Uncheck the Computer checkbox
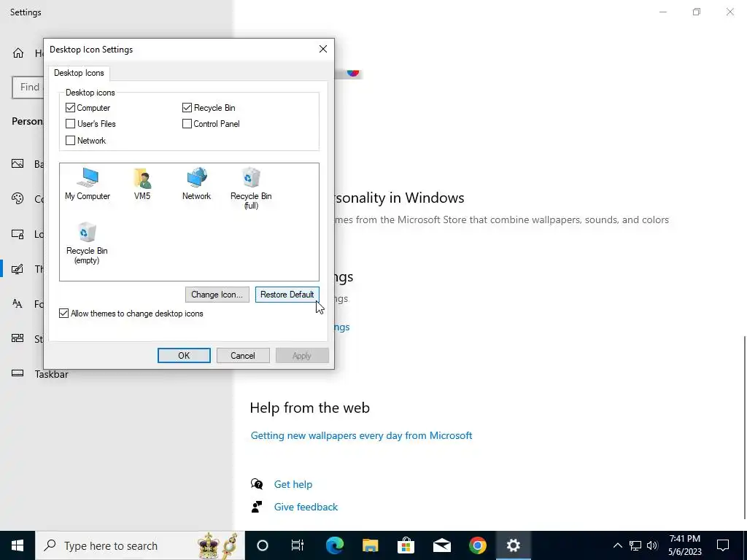Image resolution: width=747 pixels, height=560 pixels. point(71,108)
